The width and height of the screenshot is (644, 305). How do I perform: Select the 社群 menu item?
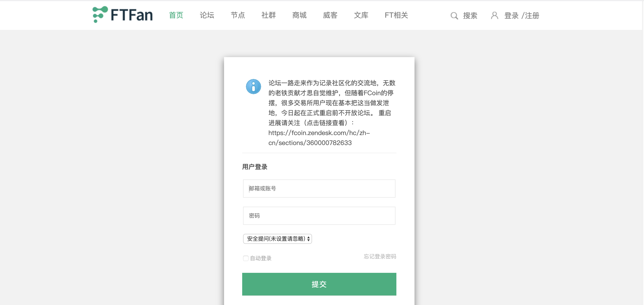pyautogui.click(x=268, y=15)
